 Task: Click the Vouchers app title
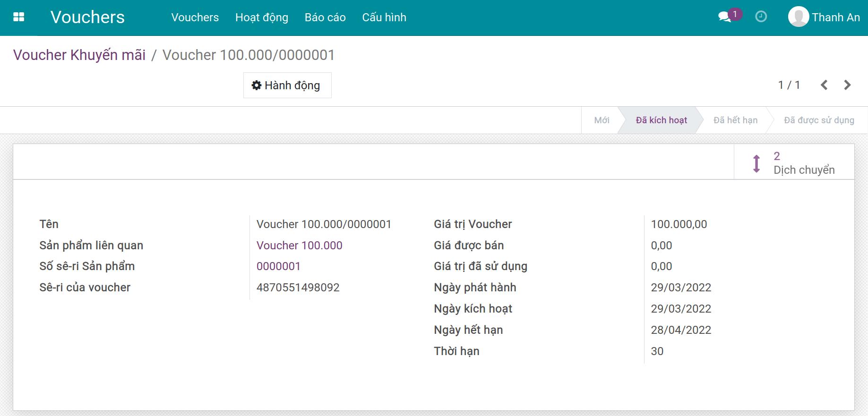(x=87, y=17)
